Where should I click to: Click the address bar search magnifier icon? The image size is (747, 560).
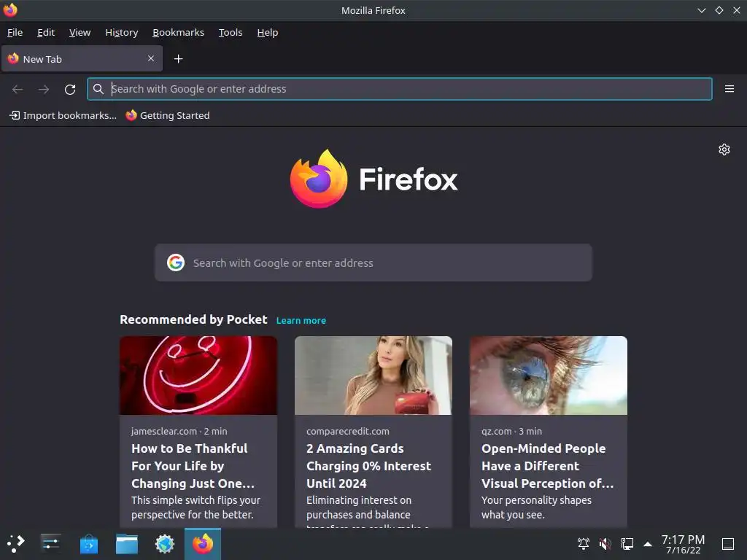pos(98,89)
